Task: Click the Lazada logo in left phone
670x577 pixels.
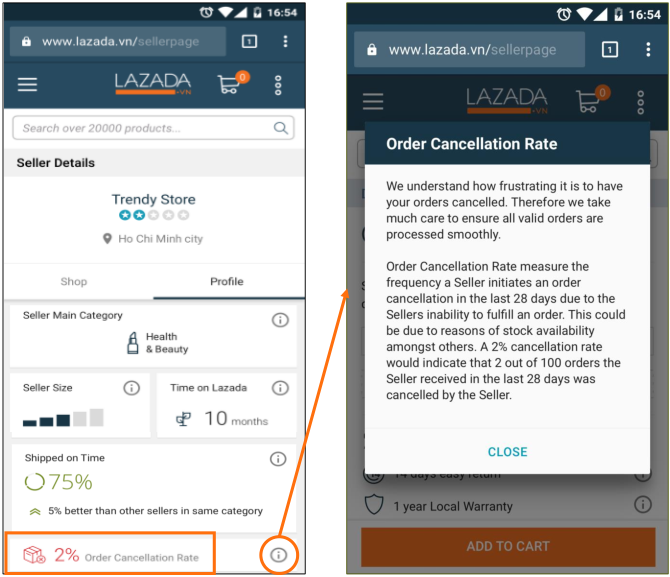Action: [153, 83]
